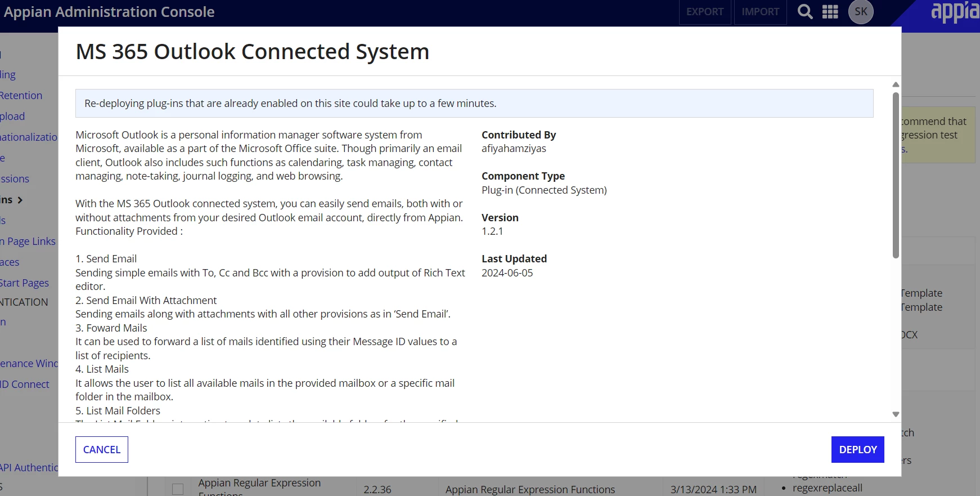Viewport: 980px width, 496px height.
Task: Tick the Appian Regular Expression Functions row checkbox
Action: click(178, 489)
